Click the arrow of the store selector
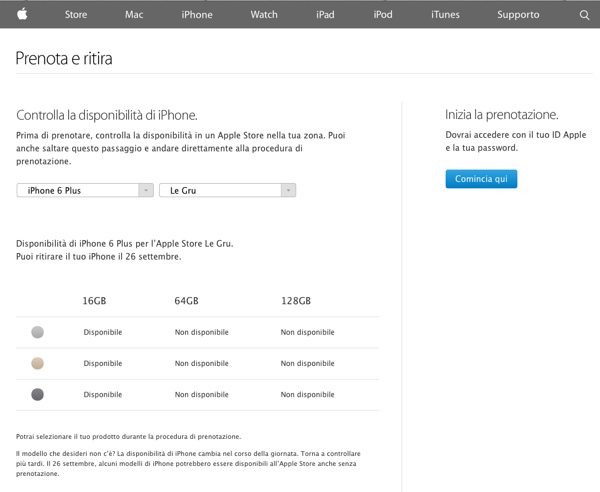The image size is (600, 492). (x=288, y=190)
